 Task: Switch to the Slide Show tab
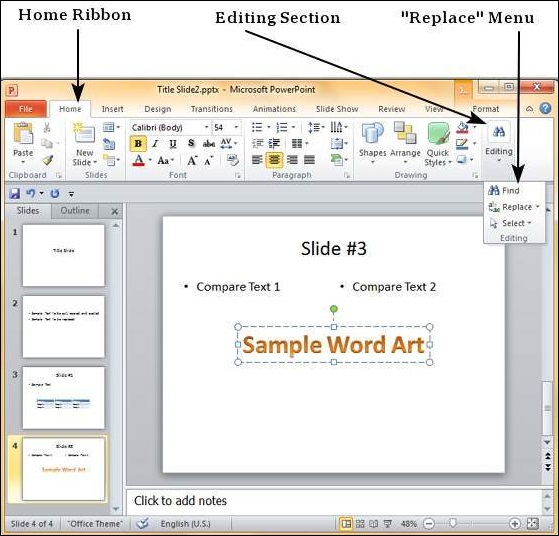tap(337, 109)
